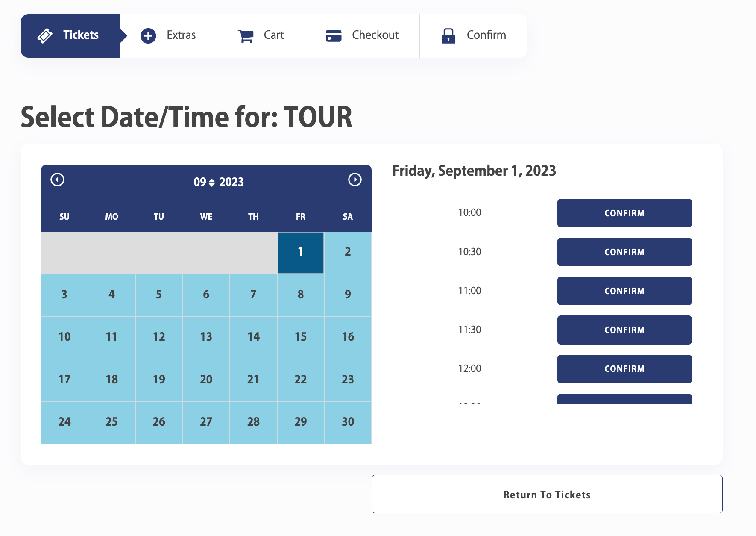Viewport: 756px width, 536px height.
Task: Choose September 27 in the calendar
Action: click(x=206, y=422)
